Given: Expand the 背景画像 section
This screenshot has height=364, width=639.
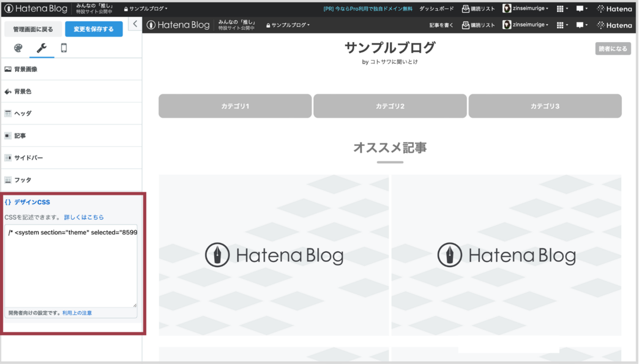Looking at the screenshot, I should coord(71,69).
